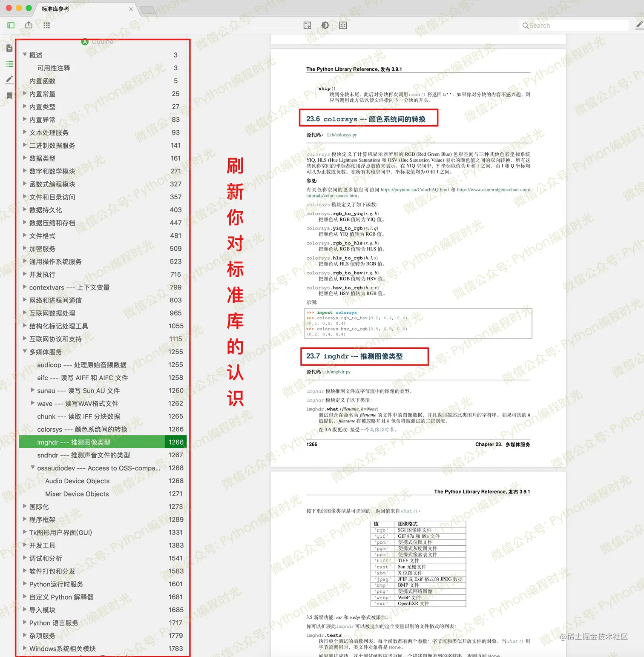Viewport: 644px width, 657px height.
Task: Switch to two-page view icon
Action: pos(343,26)
